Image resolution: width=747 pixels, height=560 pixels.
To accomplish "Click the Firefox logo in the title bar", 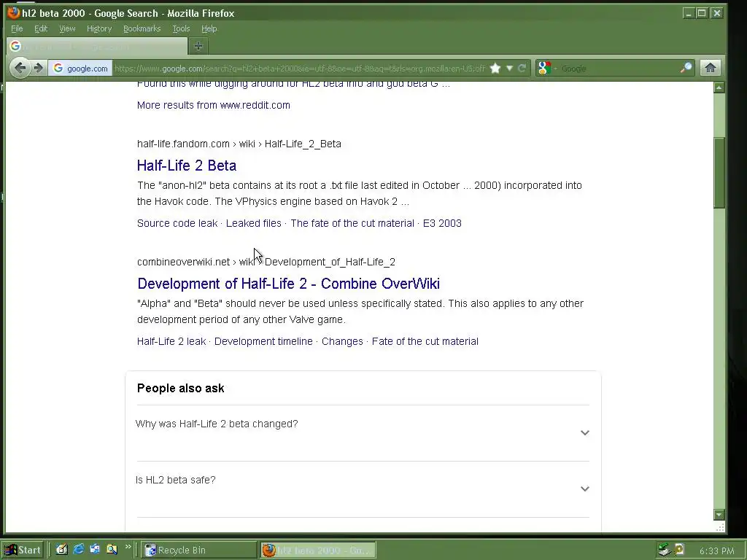I will [x=14, y=13].
